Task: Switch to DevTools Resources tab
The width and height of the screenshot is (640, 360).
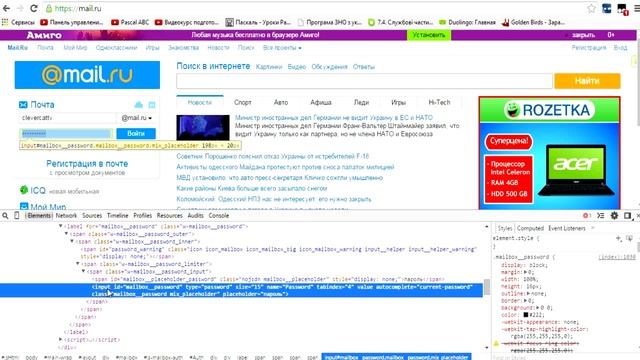Action: [169, 216]
